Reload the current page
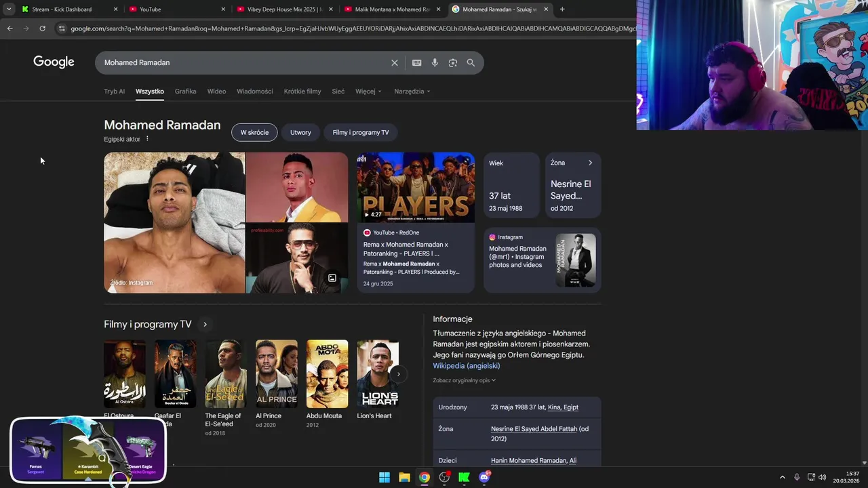The height and width of the screenshot is (488, 868). click(x=42, y=28)
